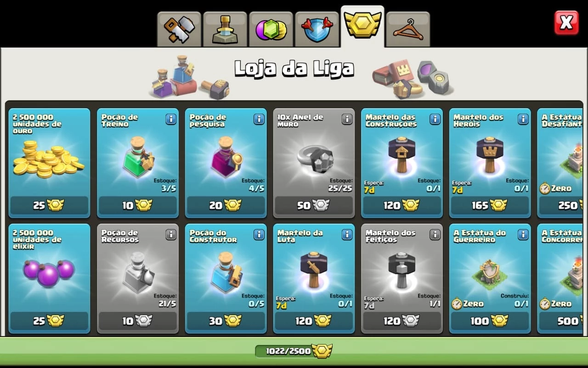This screenshot has width=588, height=368.
Task: Close the Loja da Liga shop
Action: click(566, 23)
